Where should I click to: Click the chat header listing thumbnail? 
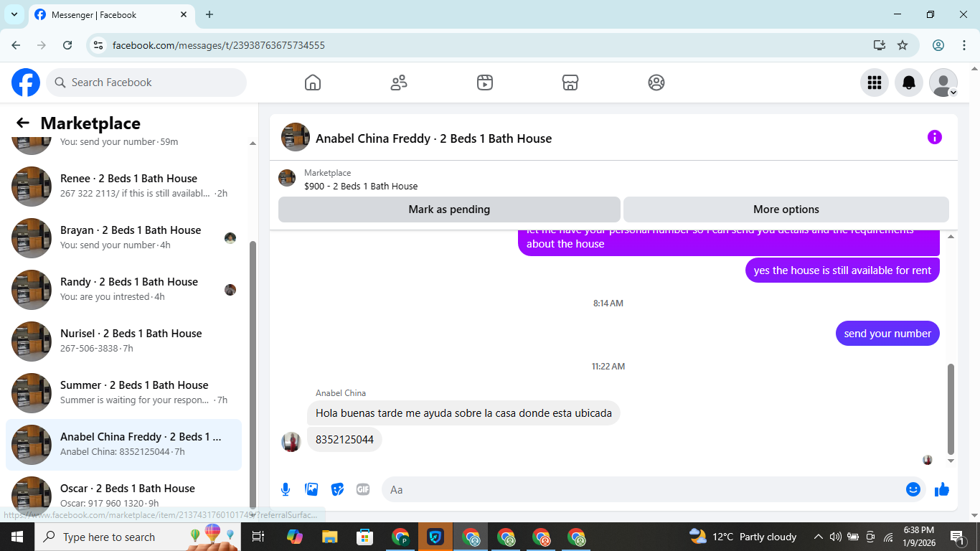click(296, 137)
